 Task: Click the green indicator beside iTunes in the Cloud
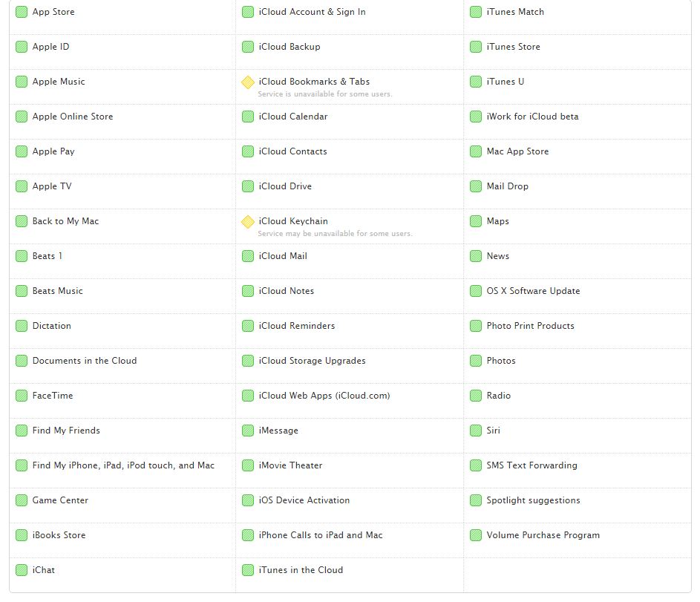click(x=248, y=570)
